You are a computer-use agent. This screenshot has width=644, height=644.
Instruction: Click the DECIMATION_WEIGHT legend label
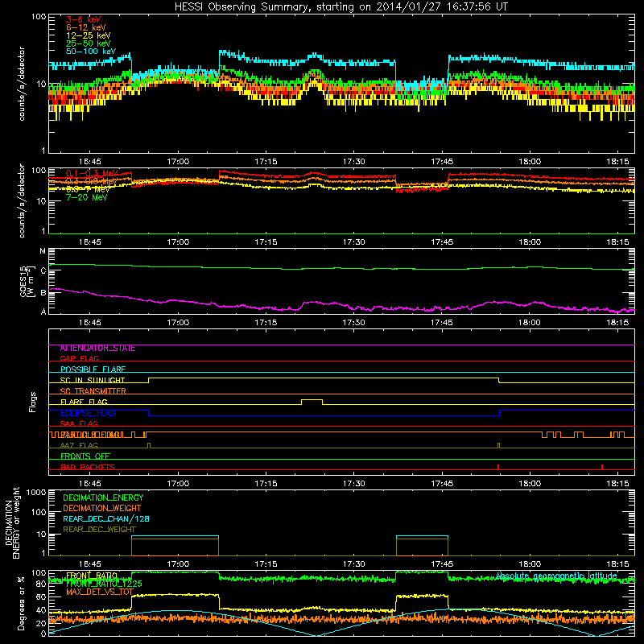point(102,509)
